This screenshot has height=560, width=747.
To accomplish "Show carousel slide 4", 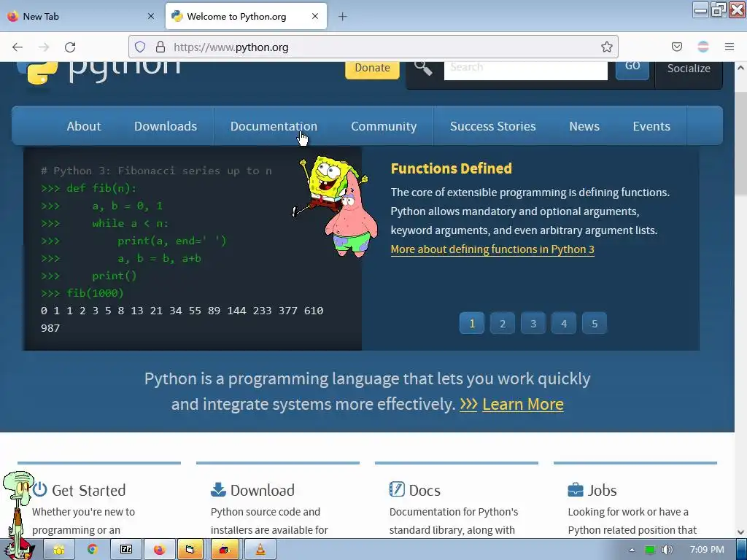I will [564, 323].
